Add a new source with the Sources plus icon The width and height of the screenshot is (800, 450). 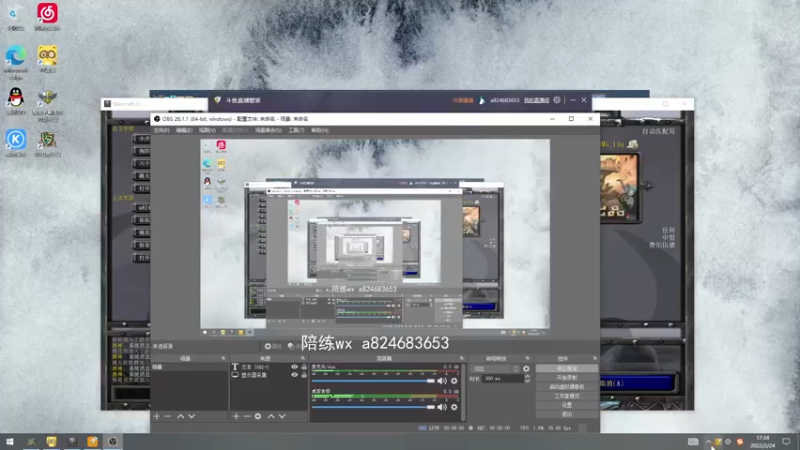tap(236, 416)
